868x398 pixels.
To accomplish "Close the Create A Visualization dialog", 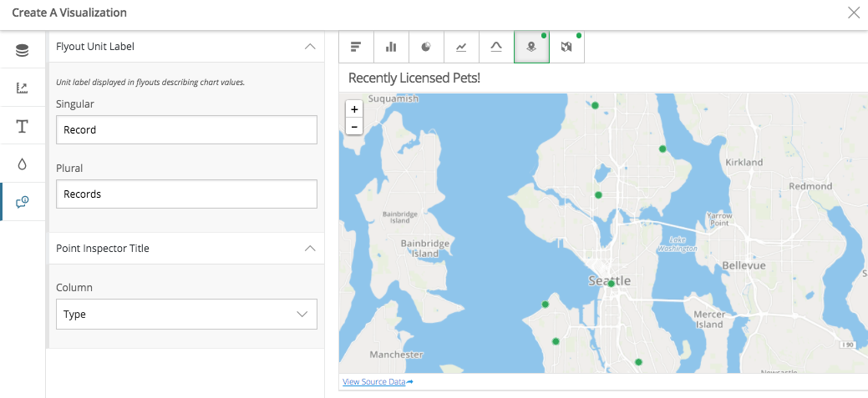I will coord(854,13).
